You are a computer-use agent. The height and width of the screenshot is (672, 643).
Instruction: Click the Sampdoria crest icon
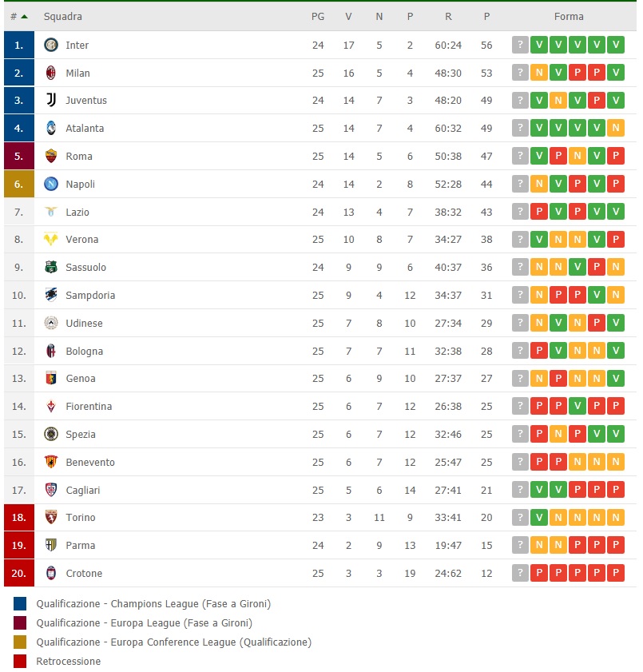click(51, 295)
